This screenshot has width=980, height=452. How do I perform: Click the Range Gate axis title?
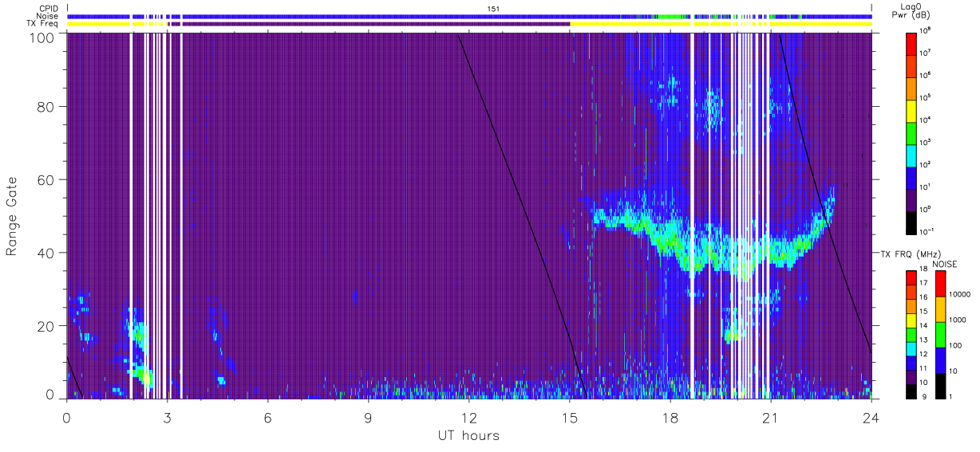coord(12,215)
